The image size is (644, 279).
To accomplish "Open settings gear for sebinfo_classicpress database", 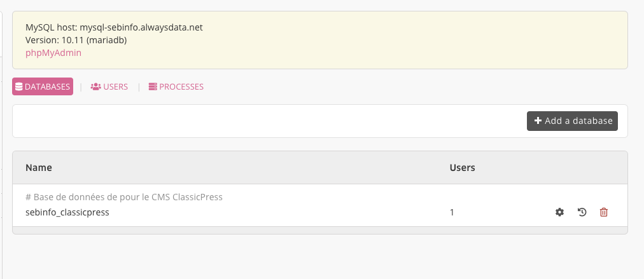I will pos(559,212).
